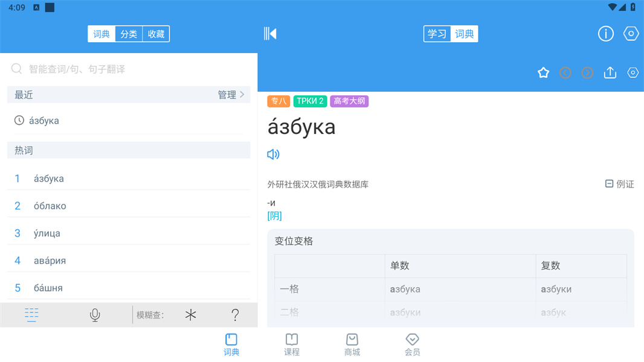Select the 词典 mode tab on right
The image size is (644, 362).
(464, 34)
